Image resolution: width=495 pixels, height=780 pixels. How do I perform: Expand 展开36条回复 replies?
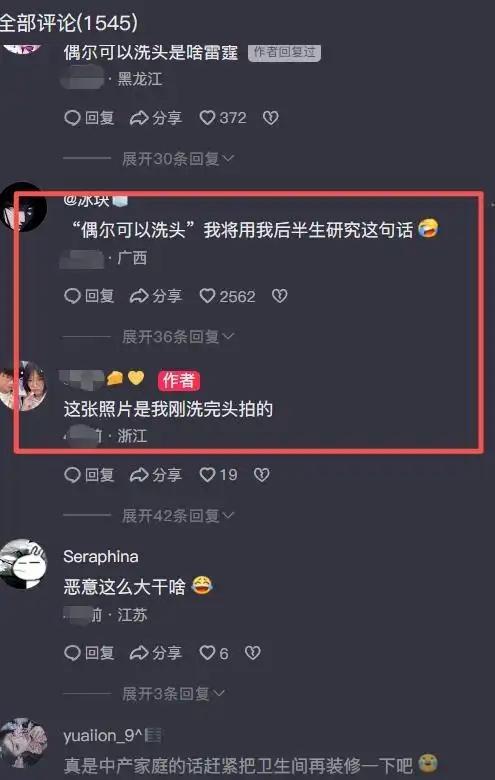pyautogui.click(x=178, y=337)
